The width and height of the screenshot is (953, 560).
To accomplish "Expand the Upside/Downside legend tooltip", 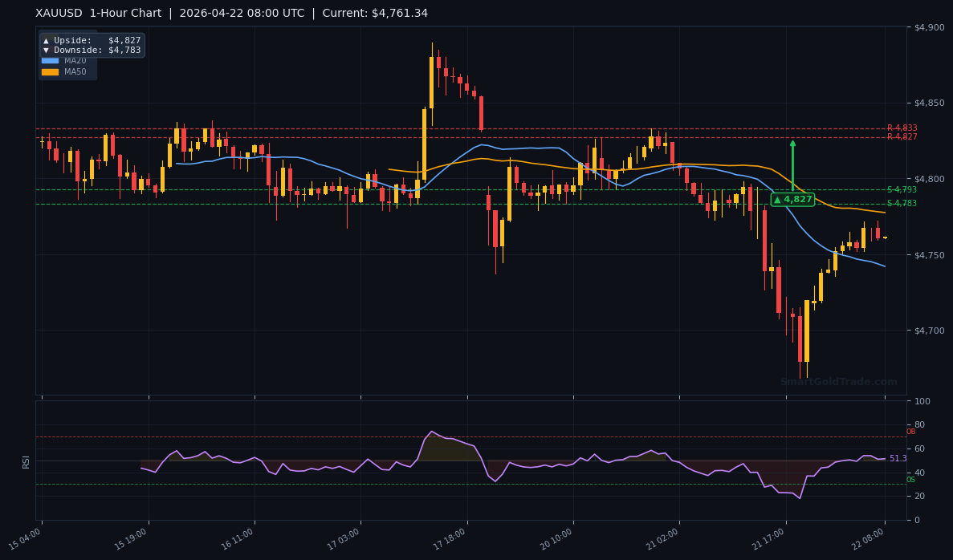I will [x=91, y=45].
